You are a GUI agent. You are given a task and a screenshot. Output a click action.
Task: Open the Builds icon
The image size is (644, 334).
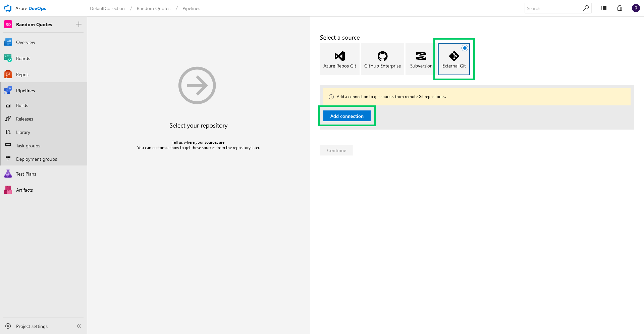[x=8, y=105]
